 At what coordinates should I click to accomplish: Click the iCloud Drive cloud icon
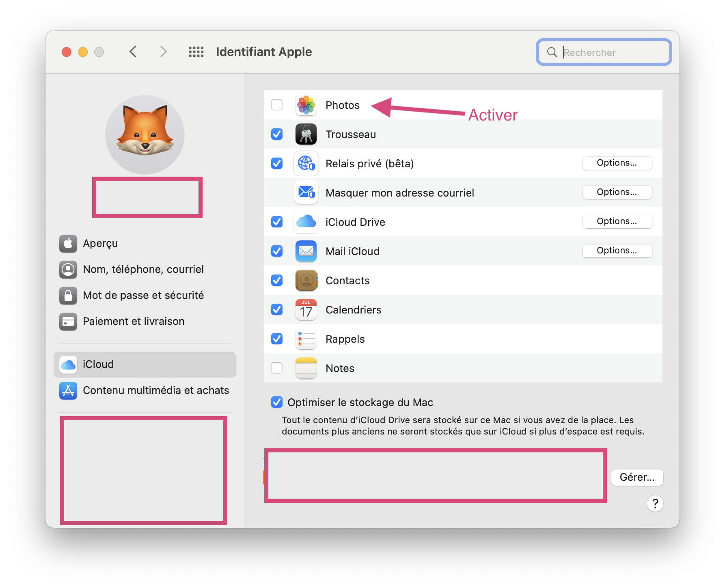tap(306, 222)
